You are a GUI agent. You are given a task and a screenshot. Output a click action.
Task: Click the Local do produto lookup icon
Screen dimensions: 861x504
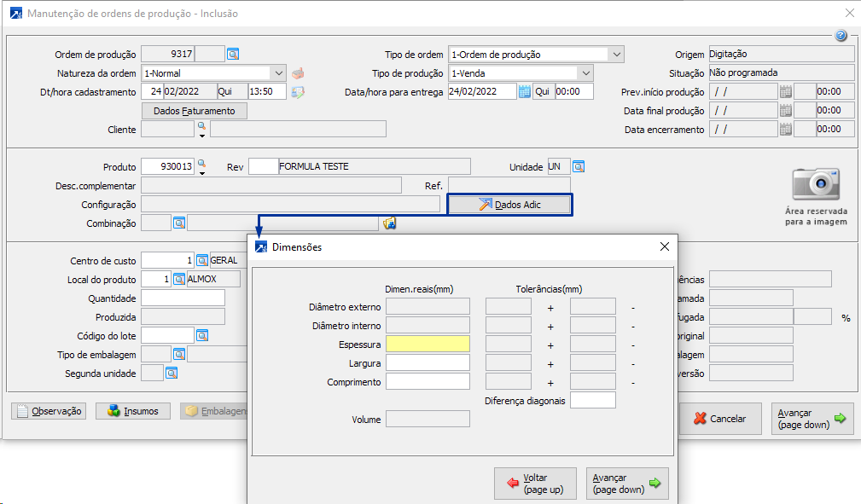click(x=179, y=279)
